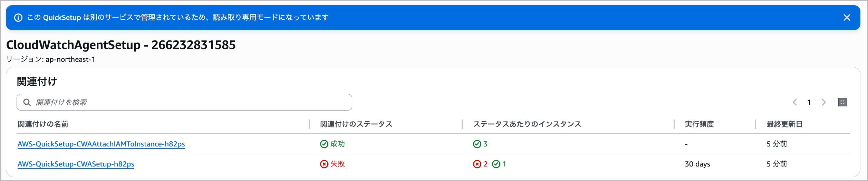The width and height of the screenshot is (868, 181).
Task: Click the red failed-instances icon beside 2
Action: tap(477, 164)
